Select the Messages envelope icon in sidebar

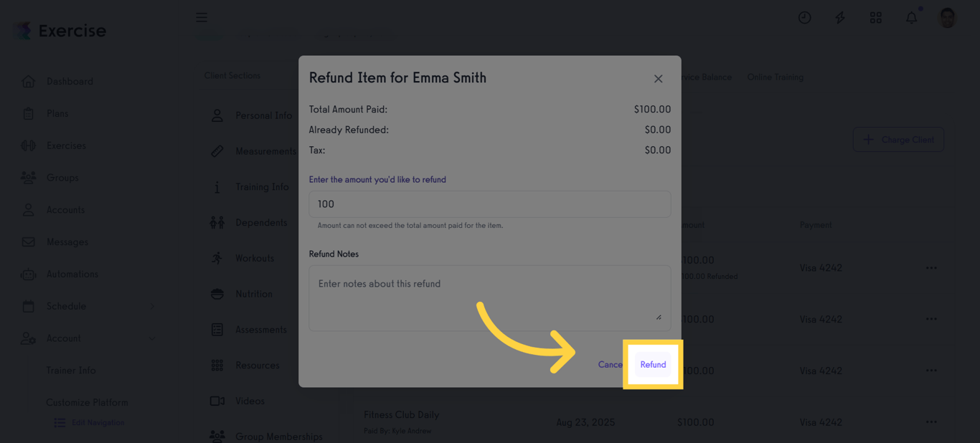(28, 242)
